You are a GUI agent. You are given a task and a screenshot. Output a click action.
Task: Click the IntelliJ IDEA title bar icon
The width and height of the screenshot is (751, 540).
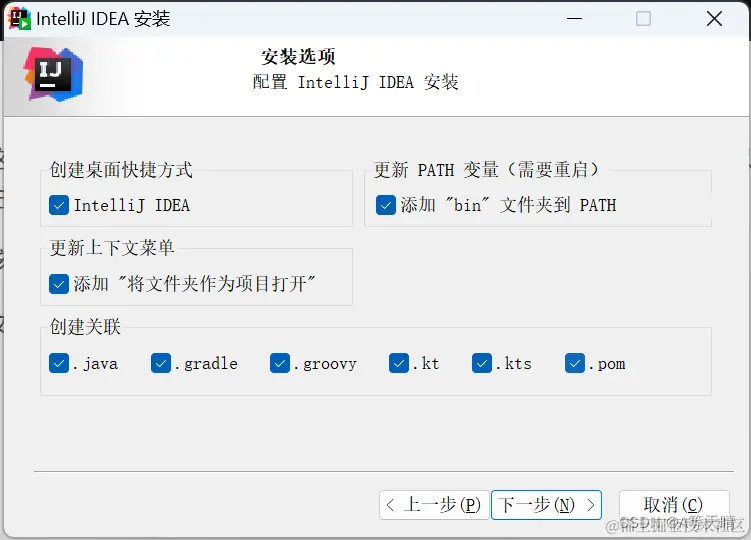coord(20,19)
